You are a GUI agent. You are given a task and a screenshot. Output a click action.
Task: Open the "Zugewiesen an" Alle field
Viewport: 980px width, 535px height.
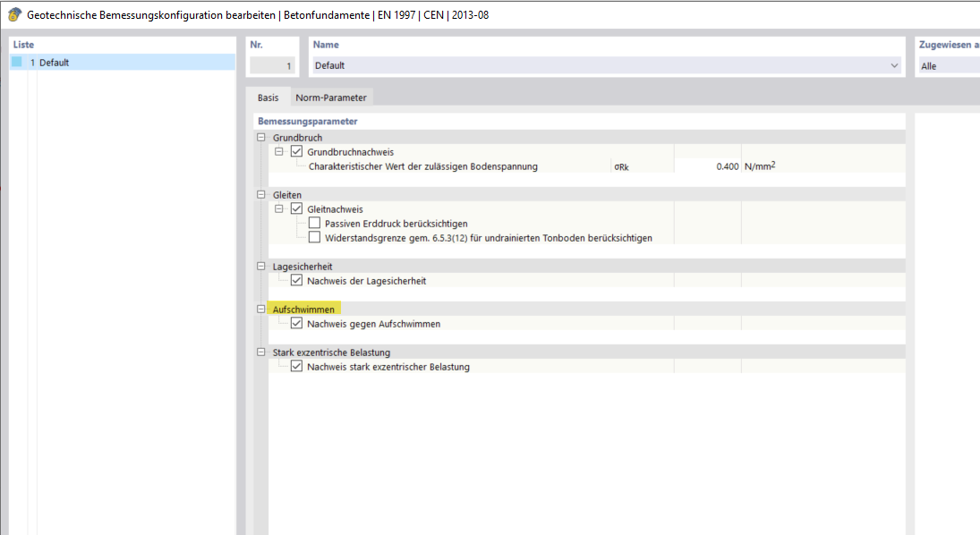[x=947, y=64]
